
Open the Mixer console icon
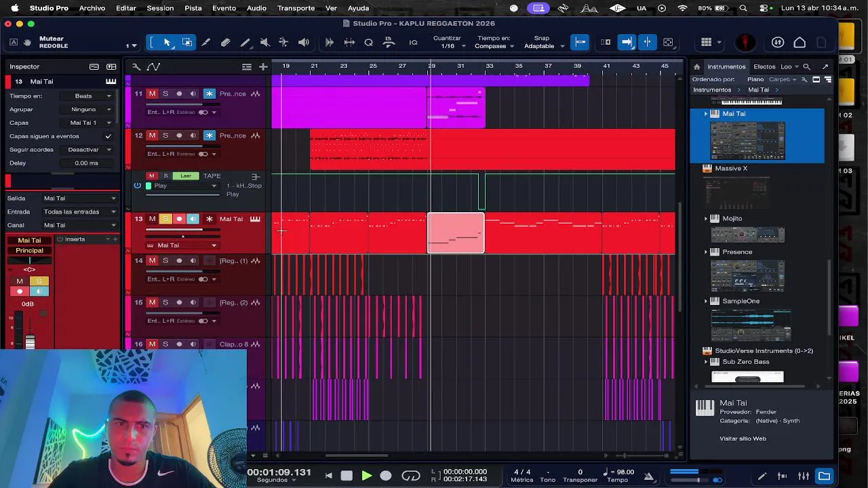(x=804, y=476)
